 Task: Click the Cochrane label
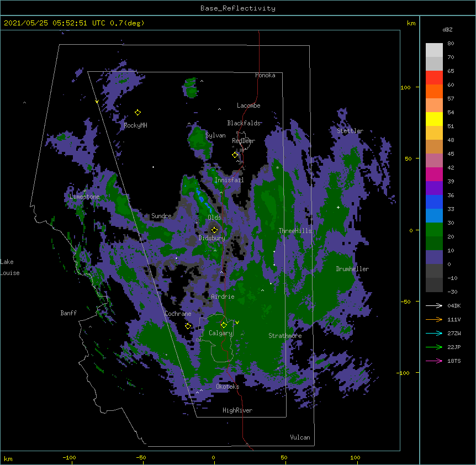click(x=178, y=314)
